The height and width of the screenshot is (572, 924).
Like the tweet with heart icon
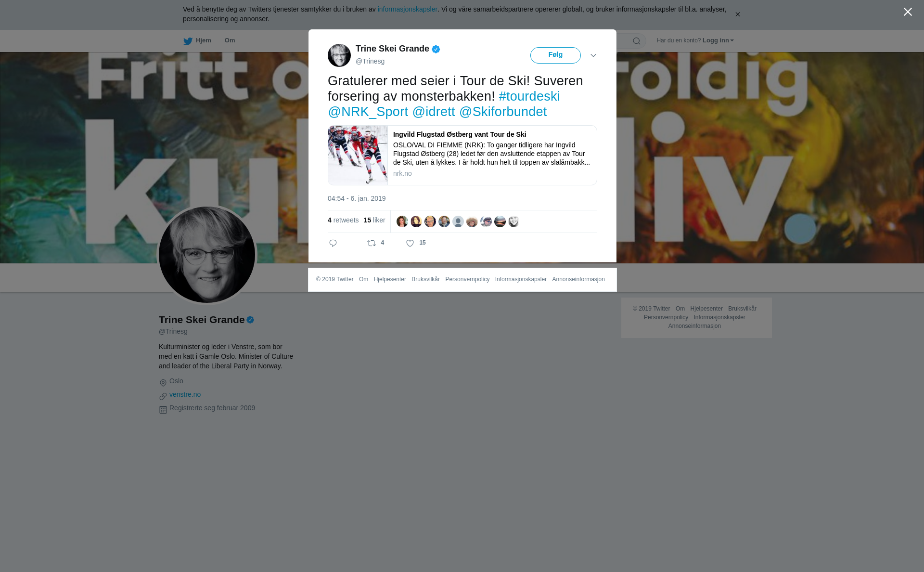pos(410,243)
